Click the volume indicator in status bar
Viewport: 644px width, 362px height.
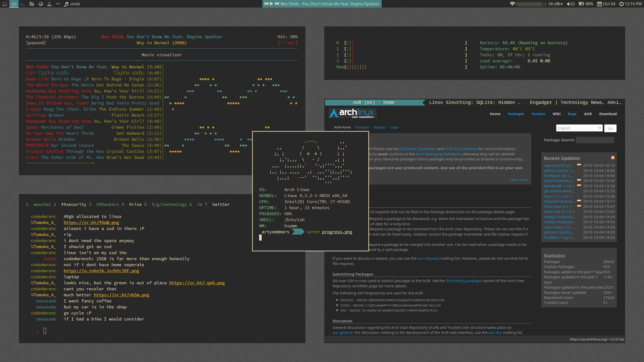click(571, 4)
